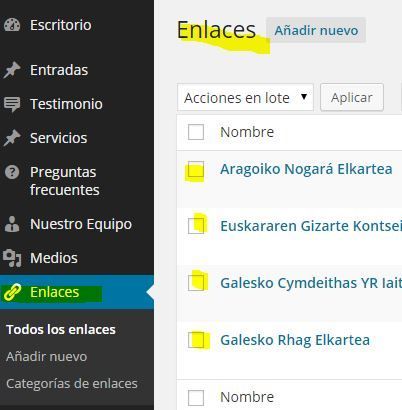The image size is (402, 410).
Task: Select the Galesko Rhag Elkartea checkbox
Action: [196, 340]
